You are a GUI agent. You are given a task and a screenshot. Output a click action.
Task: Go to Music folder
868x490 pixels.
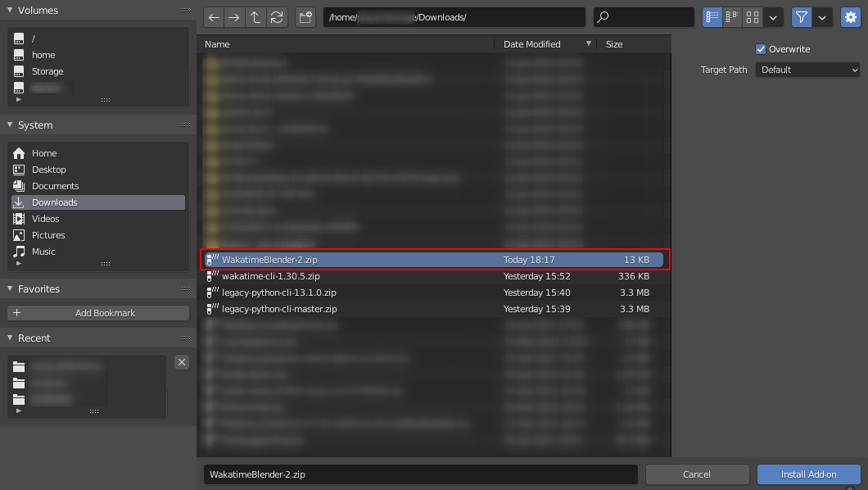[98, 252]
